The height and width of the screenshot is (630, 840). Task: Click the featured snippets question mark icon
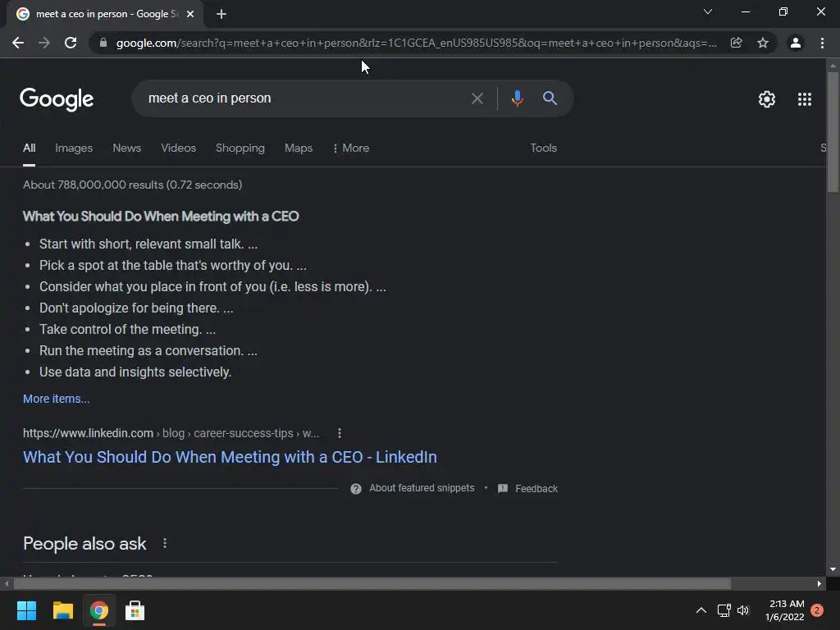click(x=356, y=489)
